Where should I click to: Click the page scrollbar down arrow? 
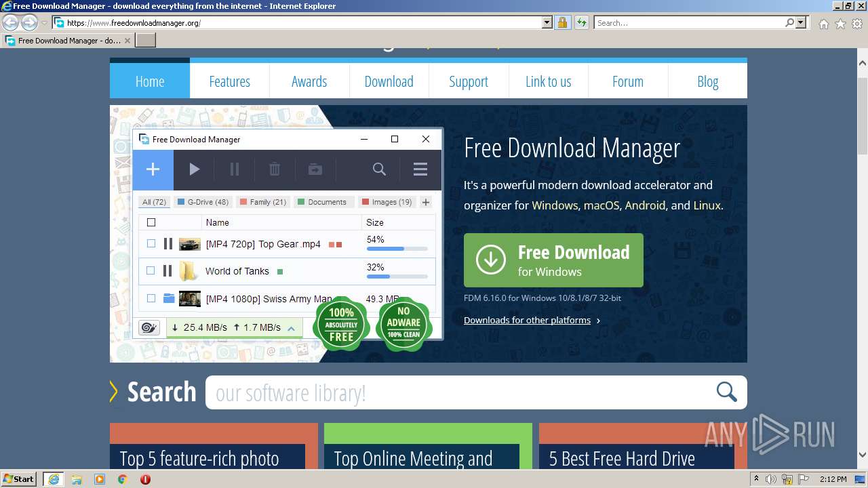(x=863, y=455)
